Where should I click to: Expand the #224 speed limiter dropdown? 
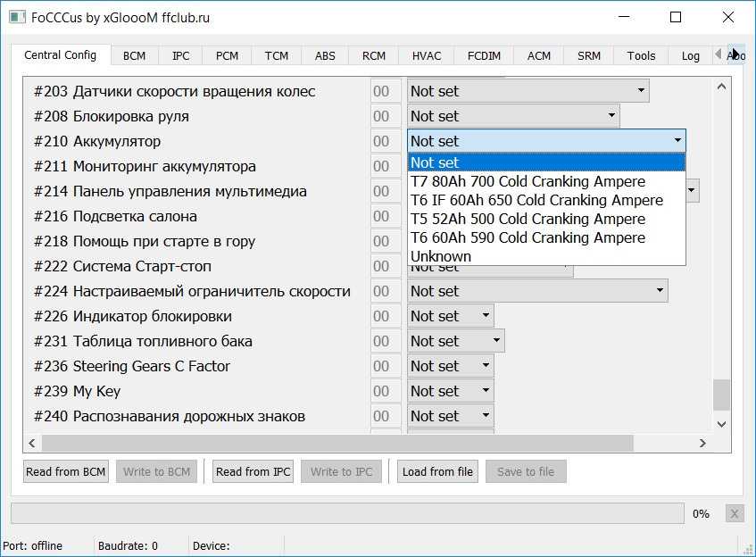[537, 291]
